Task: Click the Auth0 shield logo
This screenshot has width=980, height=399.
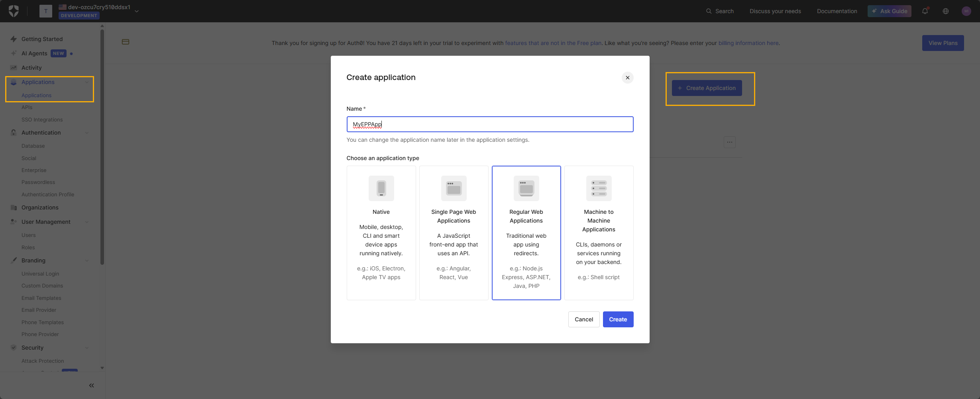Action: tap(14, 11)
